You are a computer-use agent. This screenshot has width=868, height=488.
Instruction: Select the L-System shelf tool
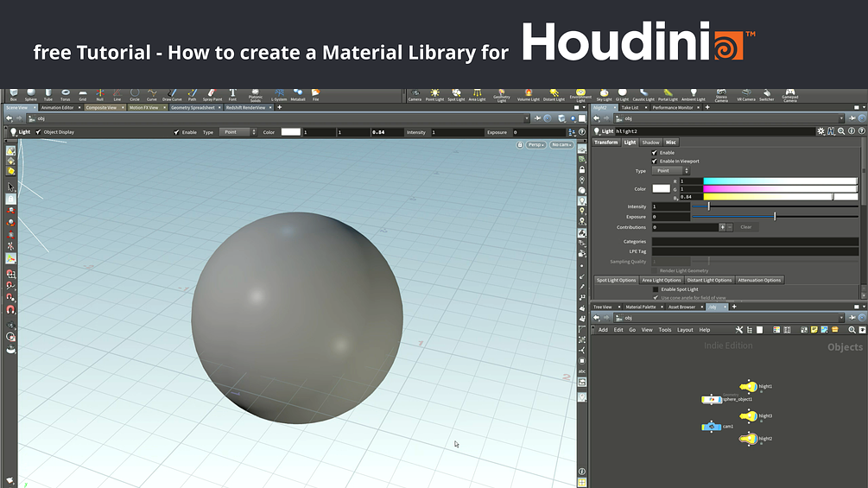(279, 95)
